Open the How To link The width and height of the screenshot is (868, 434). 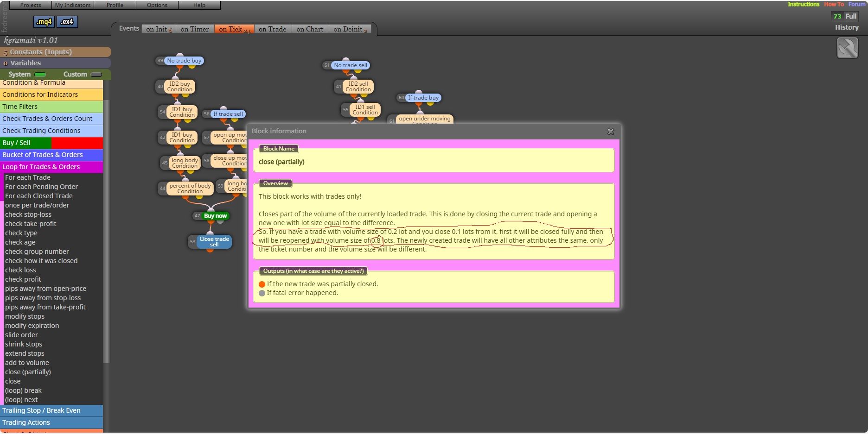coord(834,4)
